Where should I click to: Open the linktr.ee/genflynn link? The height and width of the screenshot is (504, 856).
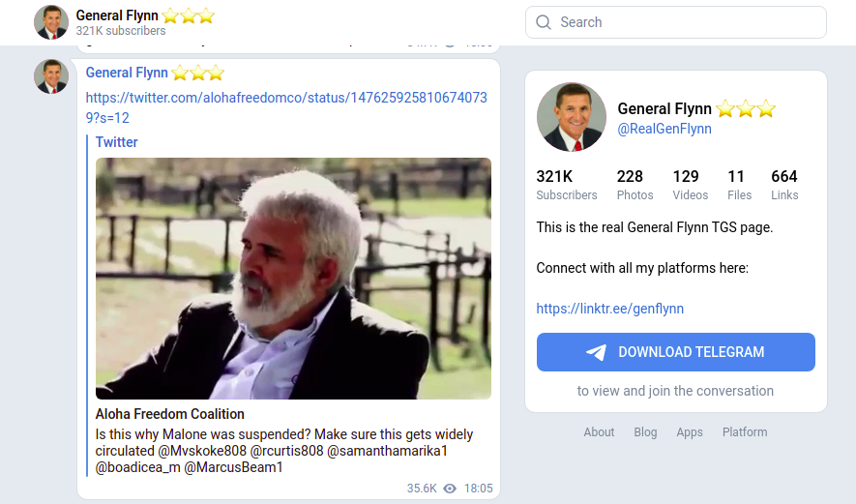[609, 309]
